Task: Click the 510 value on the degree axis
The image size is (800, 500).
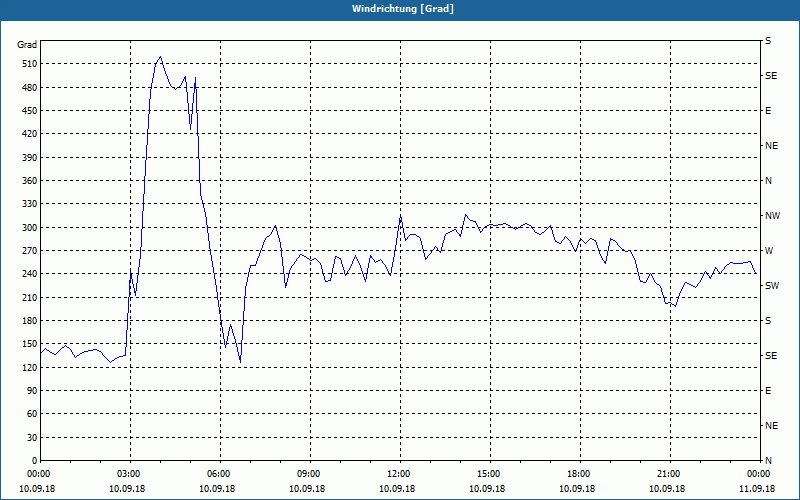Action: click(x=30, y=64)
